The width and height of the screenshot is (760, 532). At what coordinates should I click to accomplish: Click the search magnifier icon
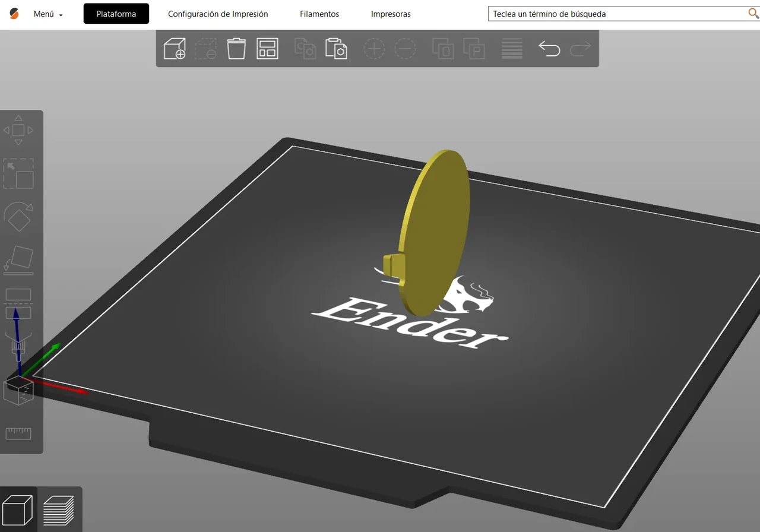tap(752, 14)
